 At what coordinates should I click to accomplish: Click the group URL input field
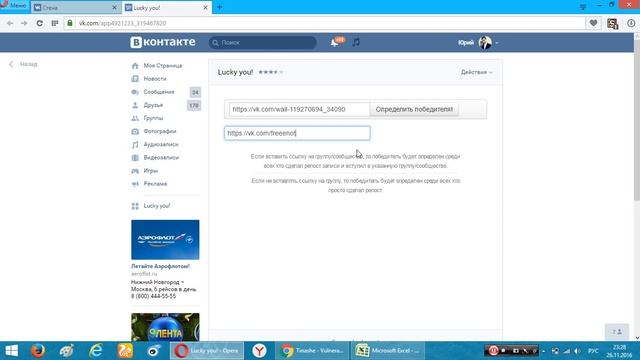click(x=297, y=133)
